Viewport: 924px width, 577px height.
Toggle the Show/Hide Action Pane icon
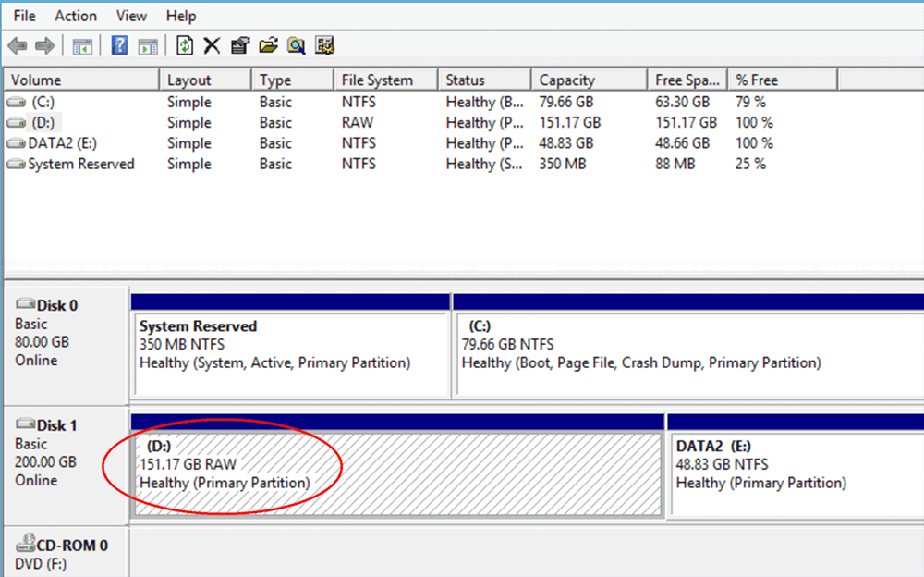click(148, 45)
